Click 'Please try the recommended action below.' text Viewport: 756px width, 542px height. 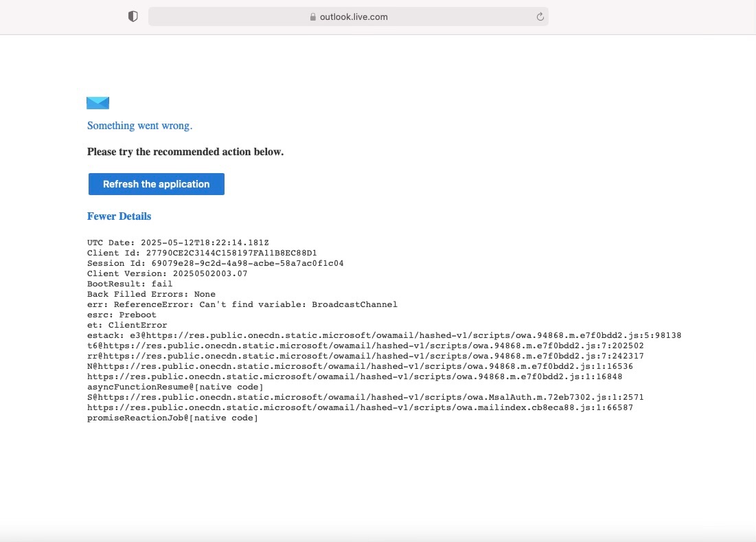pyautogui.click(x=185, y=152)
